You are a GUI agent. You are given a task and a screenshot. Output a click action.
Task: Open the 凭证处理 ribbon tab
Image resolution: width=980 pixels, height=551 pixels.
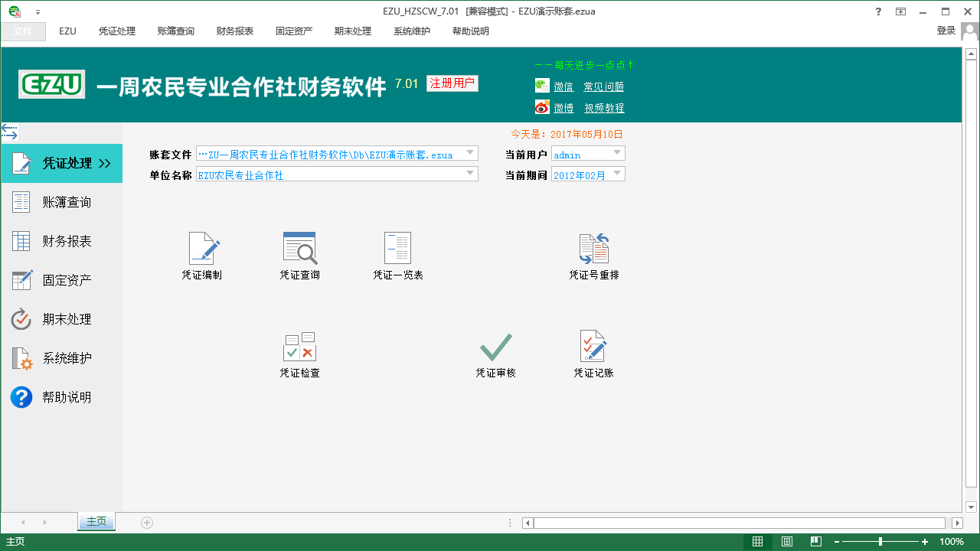pyautogui.click(x=117, y=31)
